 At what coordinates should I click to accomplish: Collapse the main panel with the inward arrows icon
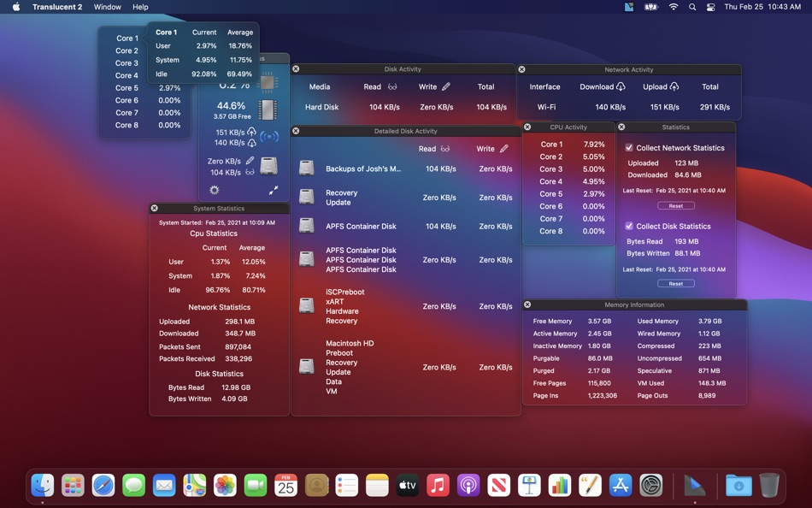click(274, 190)
